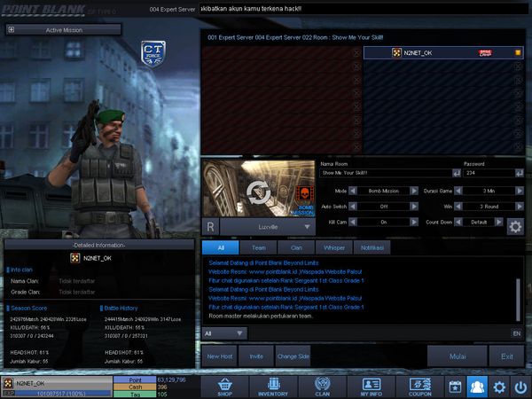The height and width of the screenshot is (399, 532).
Task: Toggle random map R button
Action: [x=210, y=227]
